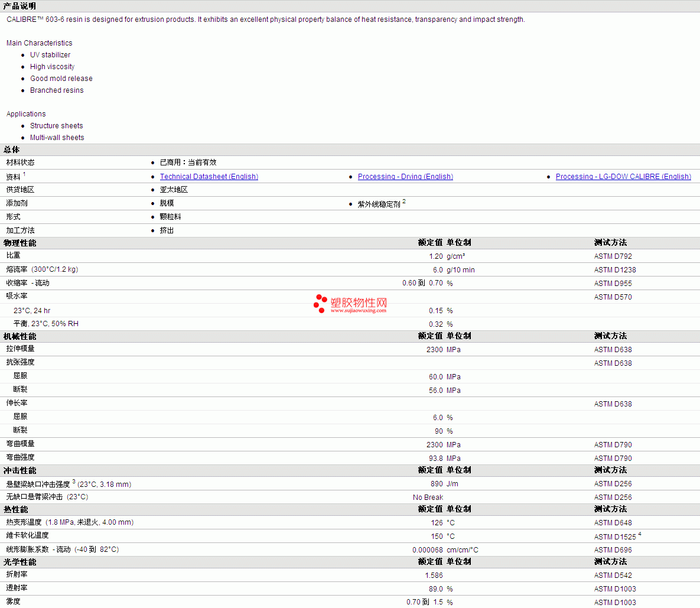Click the 'No Break' impact value
Viewport: 700px width, 608px height.
[428, 498]
